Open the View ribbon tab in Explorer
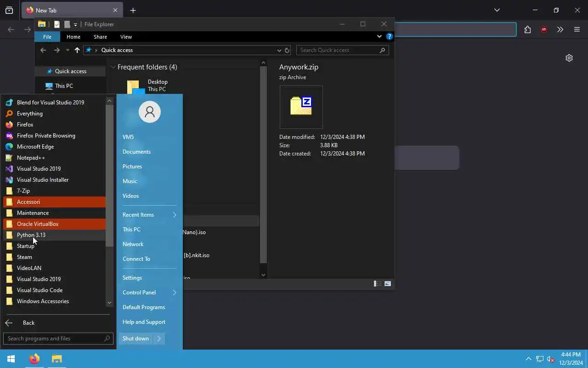 coord(126,37)
